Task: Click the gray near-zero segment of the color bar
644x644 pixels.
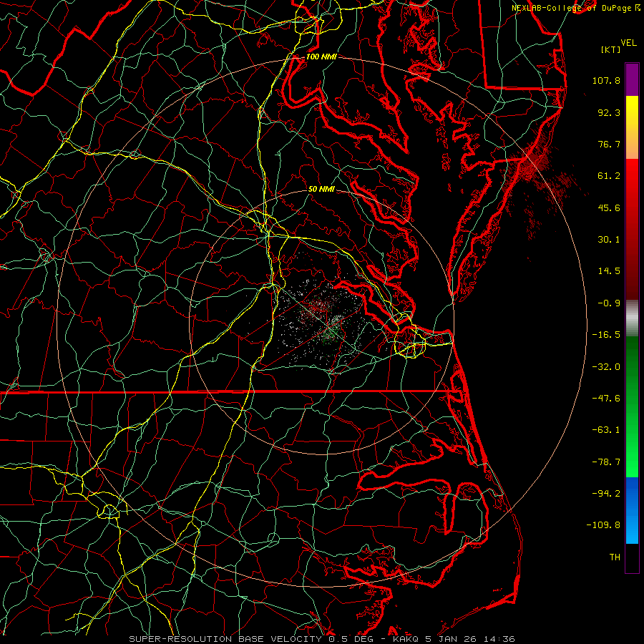Action: 632,318
